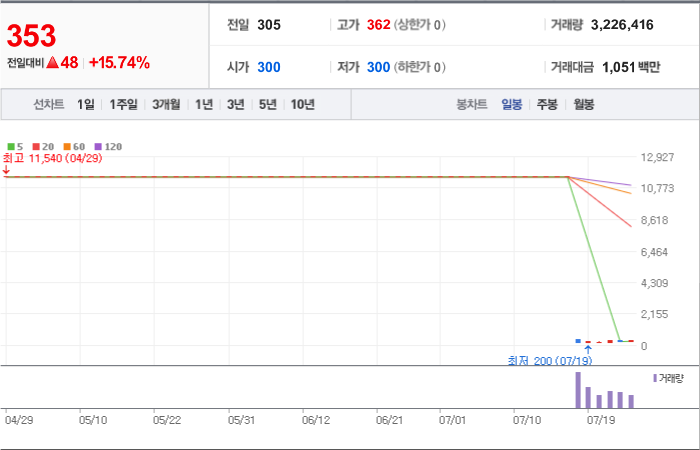Click the current price 353

click(x=31, y=36)
